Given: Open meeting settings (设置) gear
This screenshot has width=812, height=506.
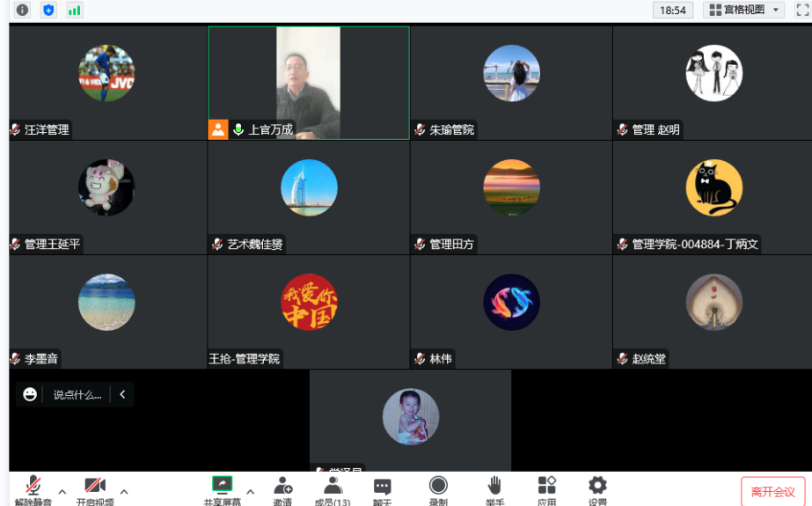Looking at the screenshot, I should pyautogui.click(x=597, y=488).
